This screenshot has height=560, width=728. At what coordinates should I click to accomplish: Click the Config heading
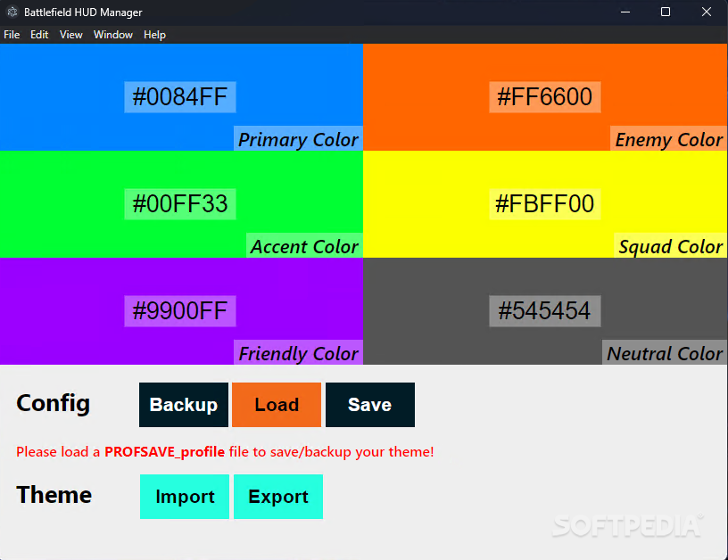pyautogui.click(x=53, y=403)
